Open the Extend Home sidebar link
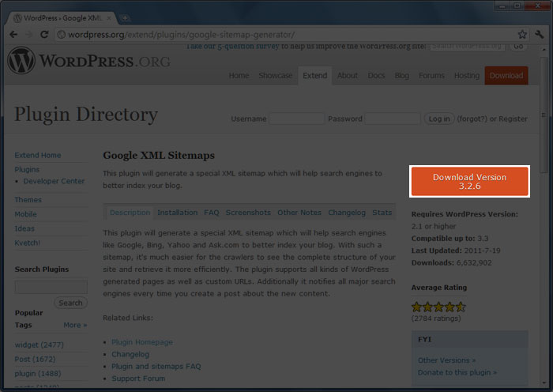The image size is (553, 392). point(38,155)
